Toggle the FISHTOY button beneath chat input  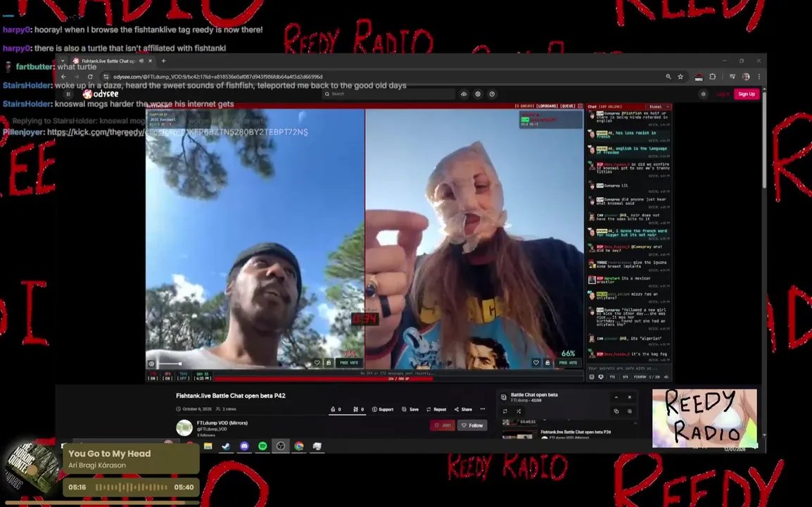tap(640, 377)
